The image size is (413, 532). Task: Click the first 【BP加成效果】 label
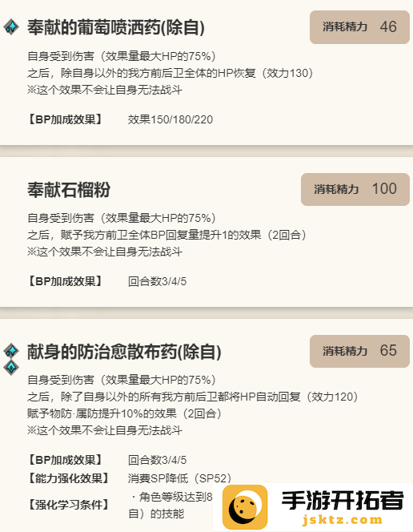click(65, 119)
